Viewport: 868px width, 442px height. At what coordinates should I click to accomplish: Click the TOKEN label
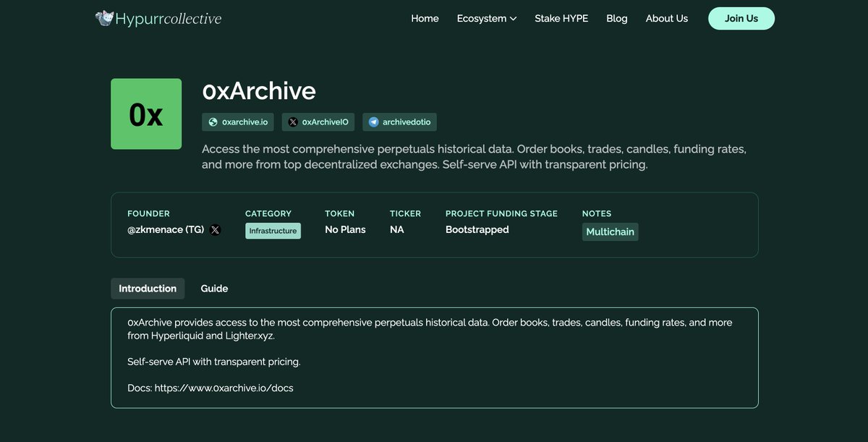point(340,213)
